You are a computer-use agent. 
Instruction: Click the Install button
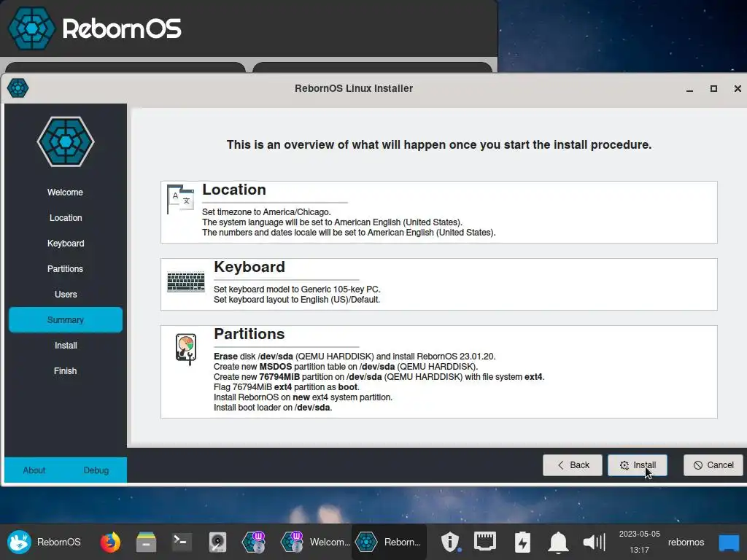(x=637, y=465)
